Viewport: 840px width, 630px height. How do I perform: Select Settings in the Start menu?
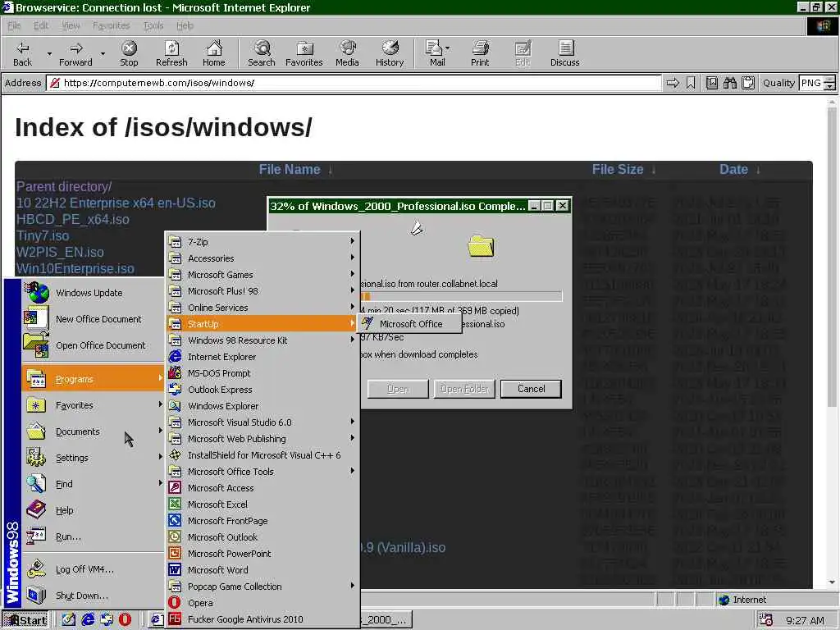pyautogui.click(x=93, y=458)
